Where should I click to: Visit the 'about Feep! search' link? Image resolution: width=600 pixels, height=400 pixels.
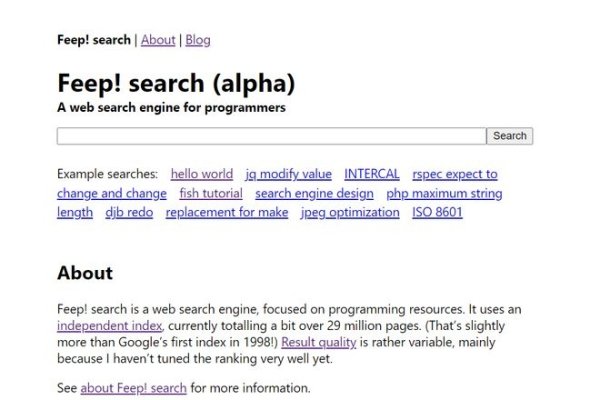133,387
